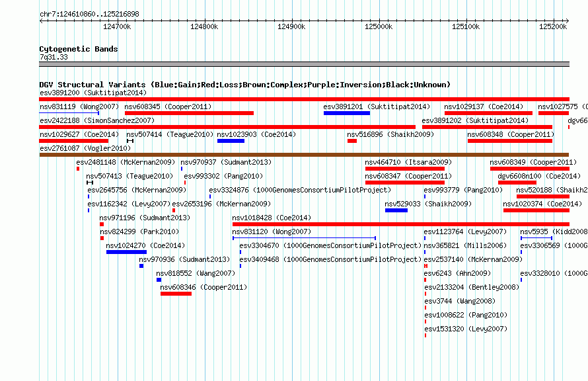The image size is (588, 381).
Task: Select esv3744 (Wang2008) label
Action: [x=460, y=301]
